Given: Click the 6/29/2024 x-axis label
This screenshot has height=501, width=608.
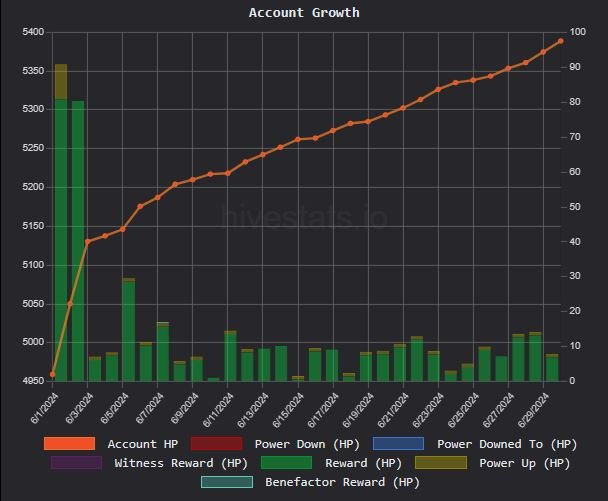Looking at the screenshot, I should (x=533, y=409).
